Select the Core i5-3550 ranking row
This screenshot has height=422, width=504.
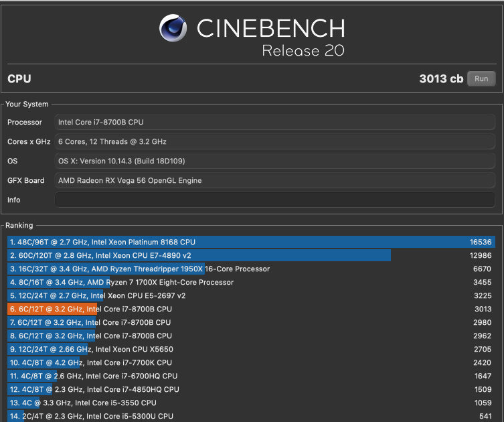(252, 403)
